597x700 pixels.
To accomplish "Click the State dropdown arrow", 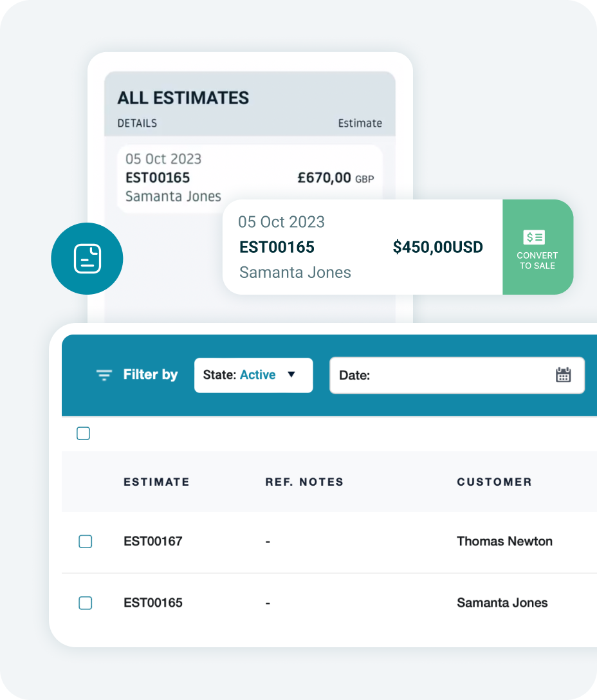I will (x=291, y=374).
